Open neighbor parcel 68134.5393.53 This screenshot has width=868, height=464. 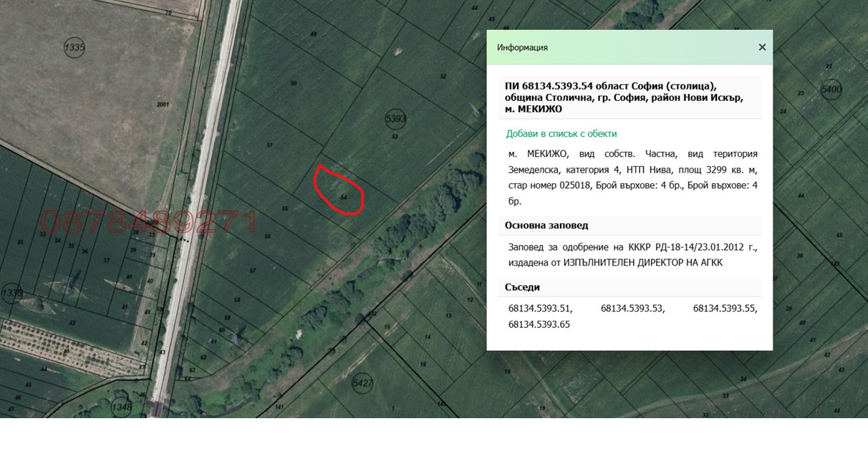[632, 309]
